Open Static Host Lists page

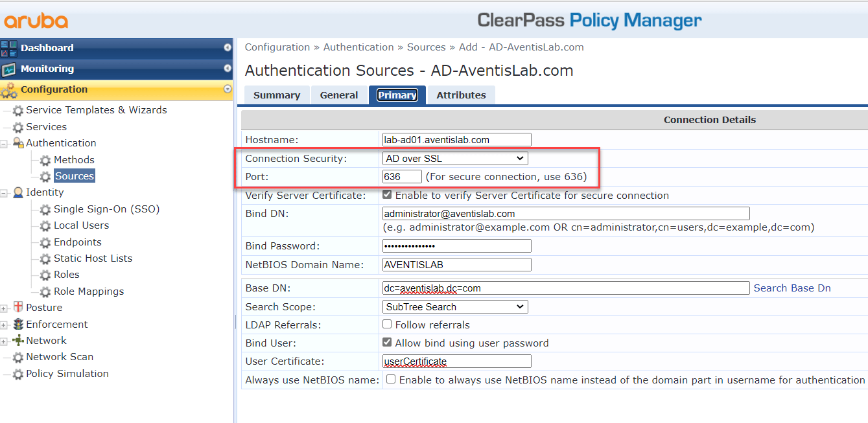click(x=93, y=258)
